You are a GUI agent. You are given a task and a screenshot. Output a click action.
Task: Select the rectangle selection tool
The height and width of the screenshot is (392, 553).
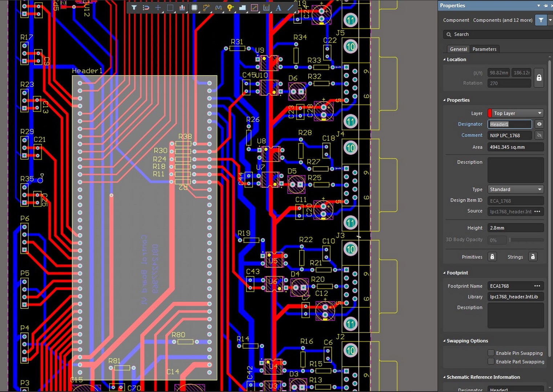pos(170,8)
